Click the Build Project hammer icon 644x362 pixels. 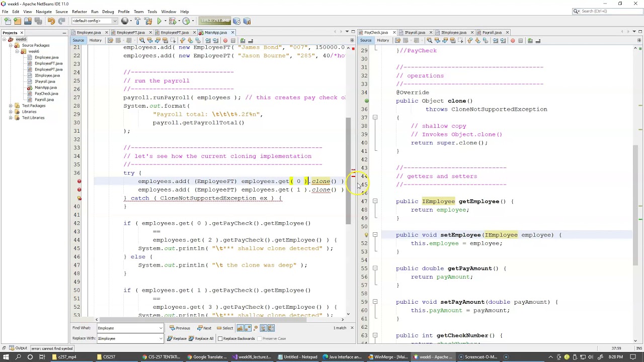(x=137, y=21)
